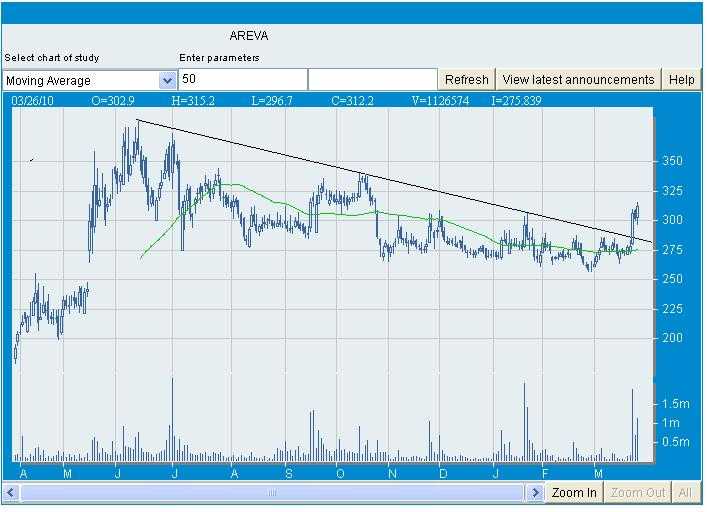The width and height of the screenshot is (707, 512).
Task: Click the scrollbar left arrow
Action: (11, 492)
